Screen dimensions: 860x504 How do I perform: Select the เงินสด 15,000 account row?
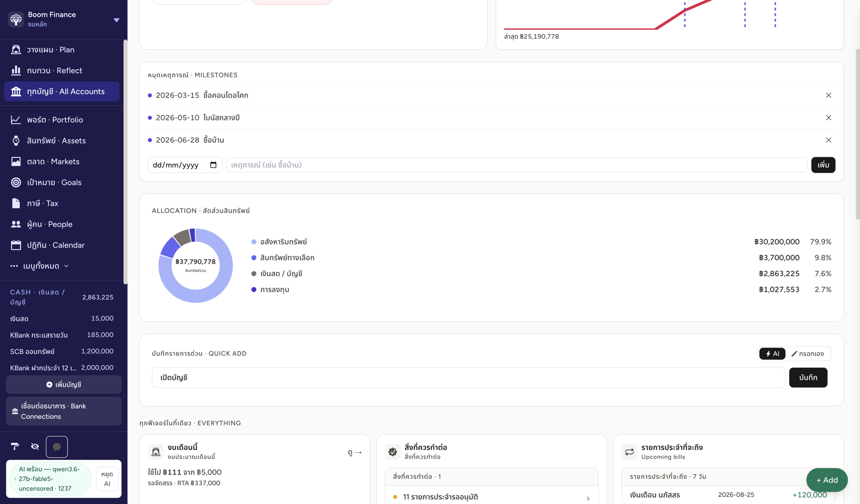[62, 318]
